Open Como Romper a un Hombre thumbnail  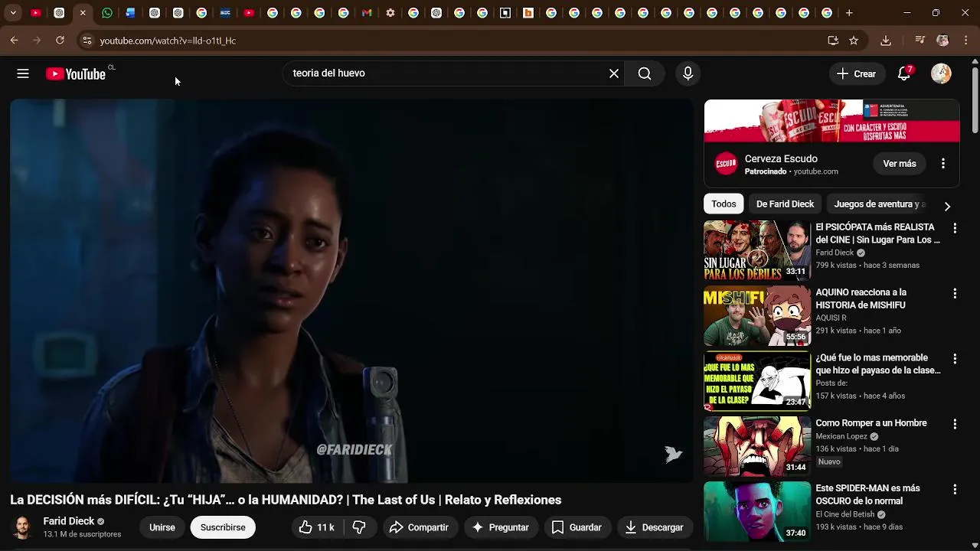pyautogui.click(x=757, y=445)
